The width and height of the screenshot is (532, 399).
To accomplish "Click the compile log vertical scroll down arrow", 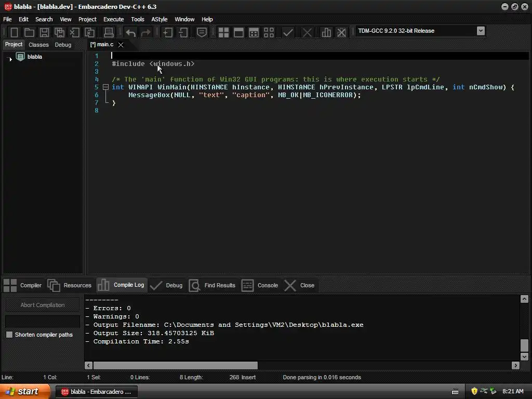I will (524, 356).
